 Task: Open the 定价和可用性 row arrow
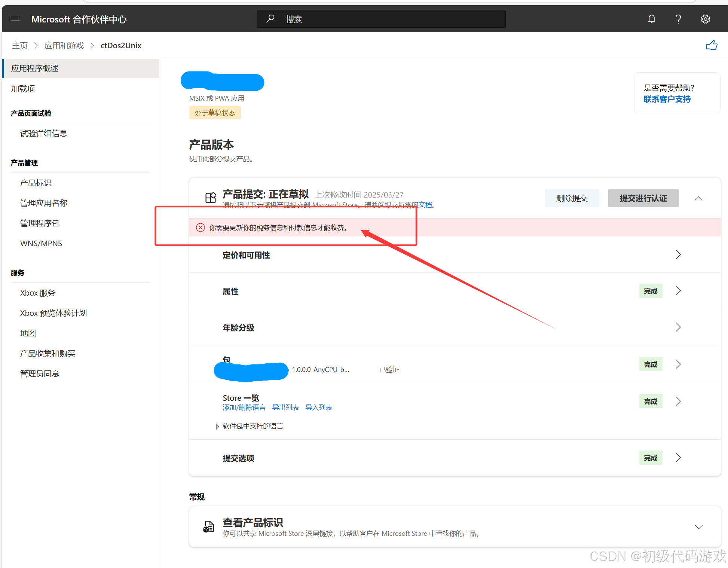(x=678, y=255)
